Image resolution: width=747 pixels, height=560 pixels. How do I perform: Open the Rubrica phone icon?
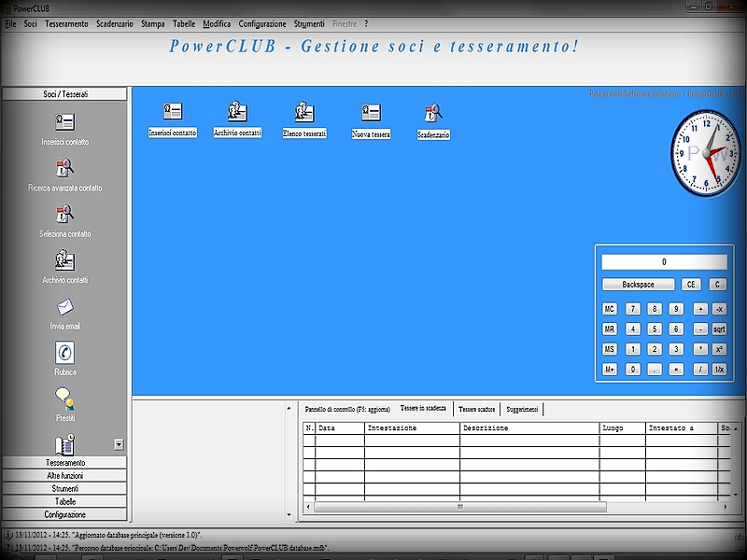[x=64, y=353]
